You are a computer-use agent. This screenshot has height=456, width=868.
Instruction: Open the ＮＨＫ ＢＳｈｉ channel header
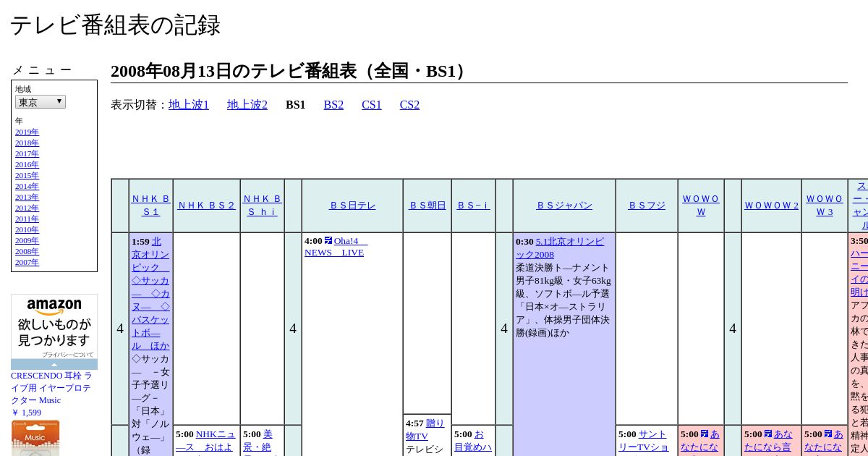pyautogui.click(x=262, y=206)
